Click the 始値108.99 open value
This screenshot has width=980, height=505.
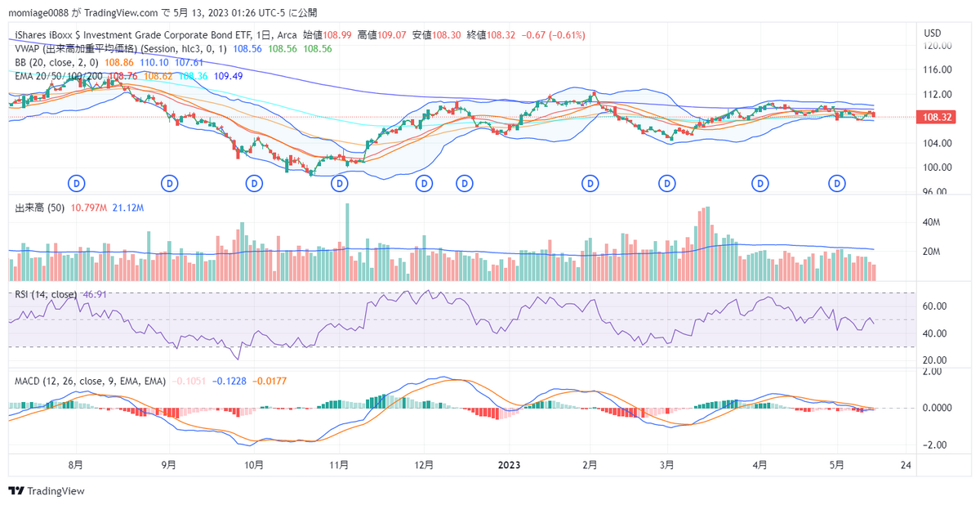(x=327, y=35)
